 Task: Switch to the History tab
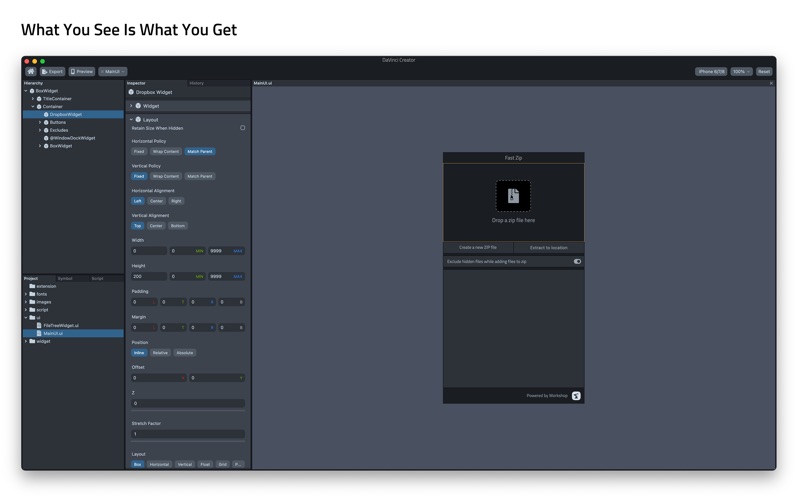point(196,83)
